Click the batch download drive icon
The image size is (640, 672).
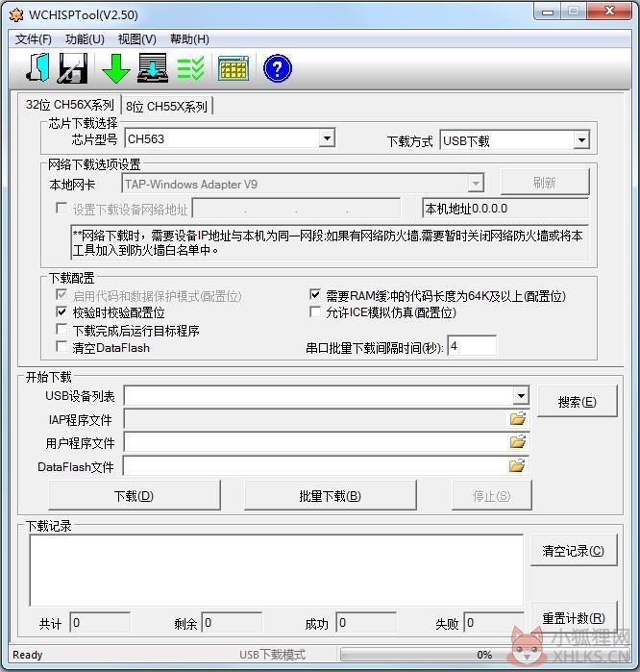[x=153, y=67]
